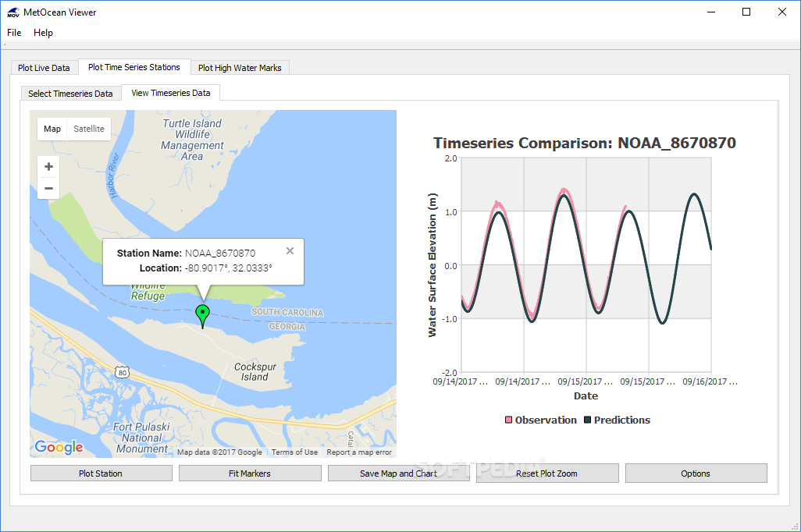Zoom in the map with plus button
801x532 pixels.
48,166
